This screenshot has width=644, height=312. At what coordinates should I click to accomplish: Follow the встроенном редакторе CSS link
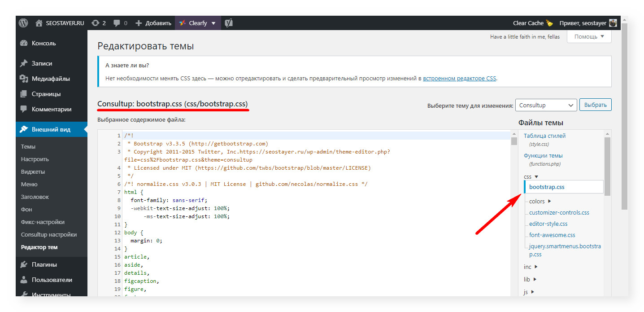click(460, 78)
